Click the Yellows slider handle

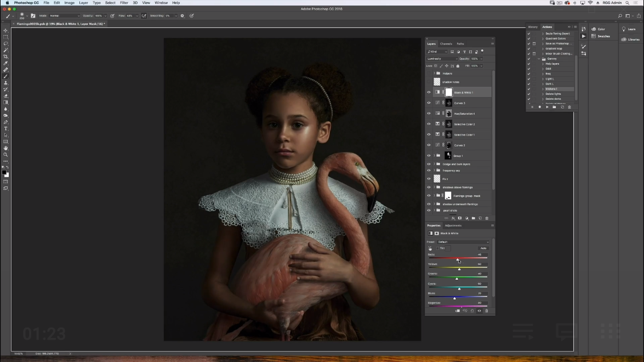point(459,269)
